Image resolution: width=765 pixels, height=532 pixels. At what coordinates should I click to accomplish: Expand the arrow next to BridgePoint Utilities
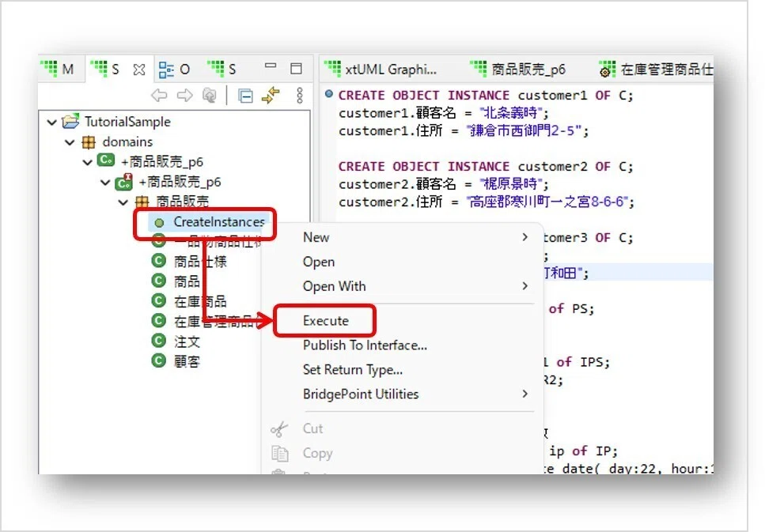525,394
